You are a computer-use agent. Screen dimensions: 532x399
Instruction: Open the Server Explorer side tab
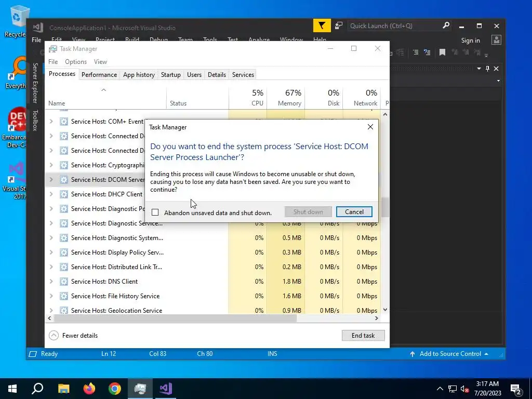point(35,83)
